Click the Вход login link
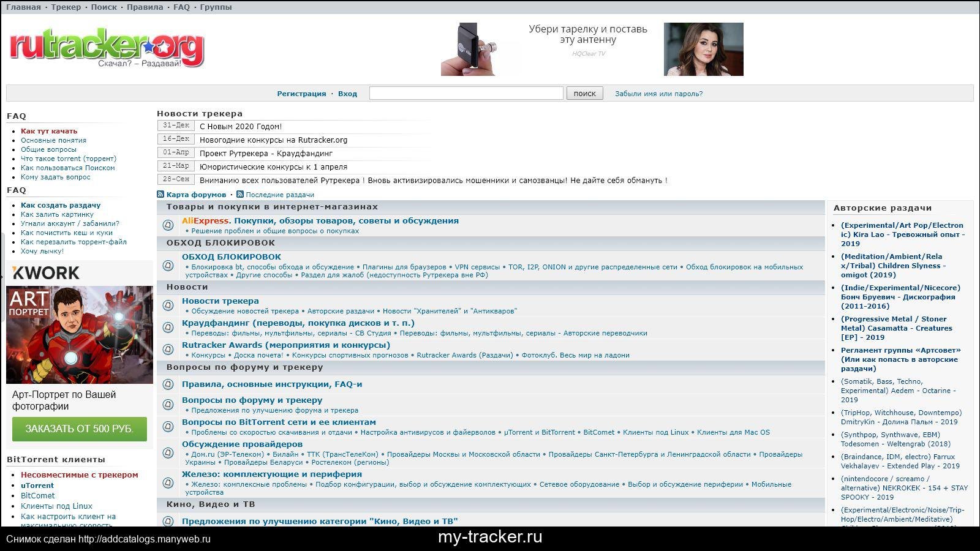 (x=347, y=94)
